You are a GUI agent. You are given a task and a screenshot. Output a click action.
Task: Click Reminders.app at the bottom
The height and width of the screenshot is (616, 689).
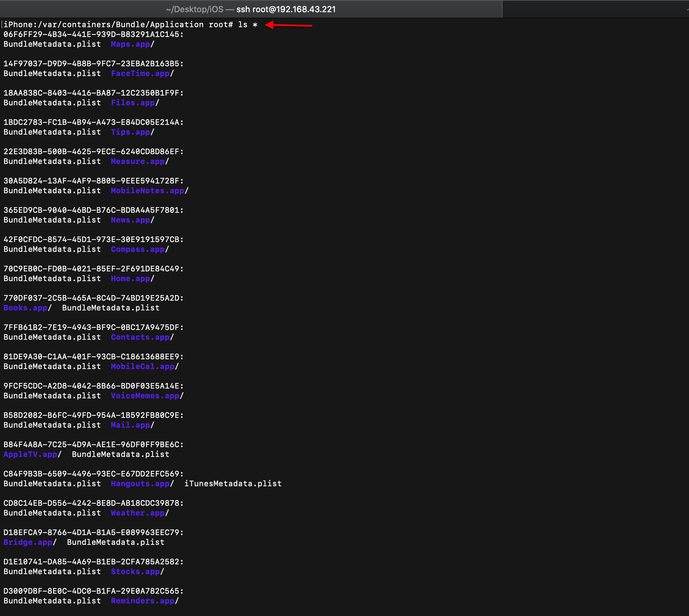[x=142, y=601]
